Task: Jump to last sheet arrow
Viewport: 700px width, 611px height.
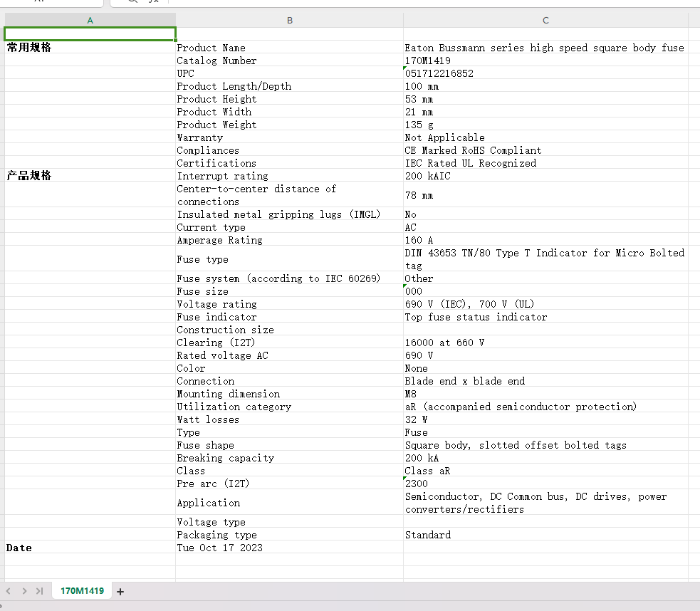Action: (40, 591)
